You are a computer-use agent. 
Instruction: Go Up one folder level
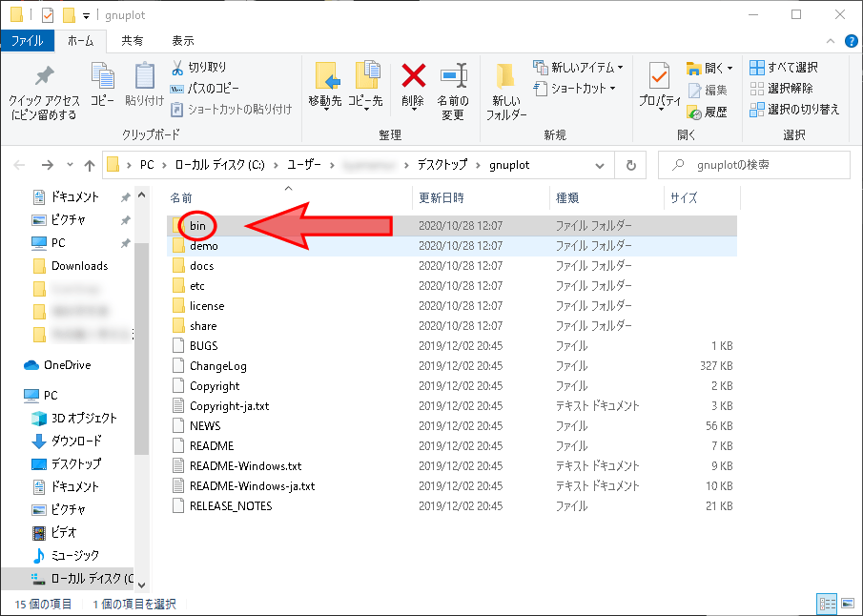tap(90, 165)
